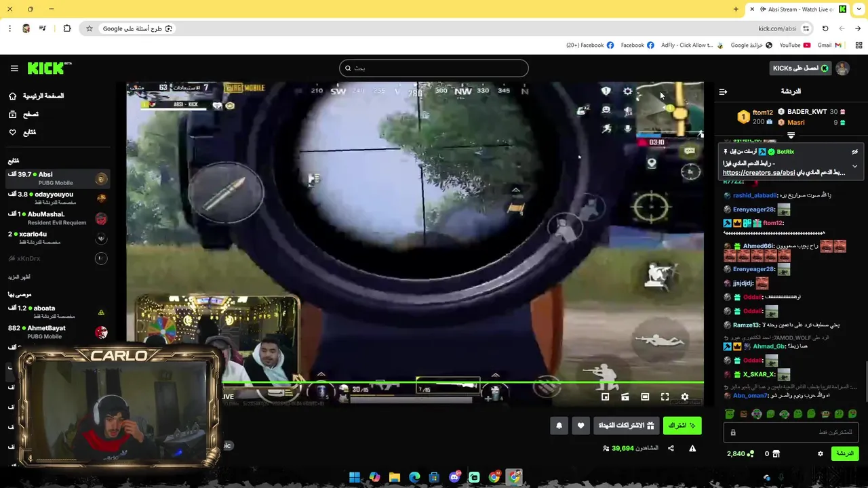868x488 pixels.
Task: Open Chrome media controls icon
Action: click(x=43, y=28)
